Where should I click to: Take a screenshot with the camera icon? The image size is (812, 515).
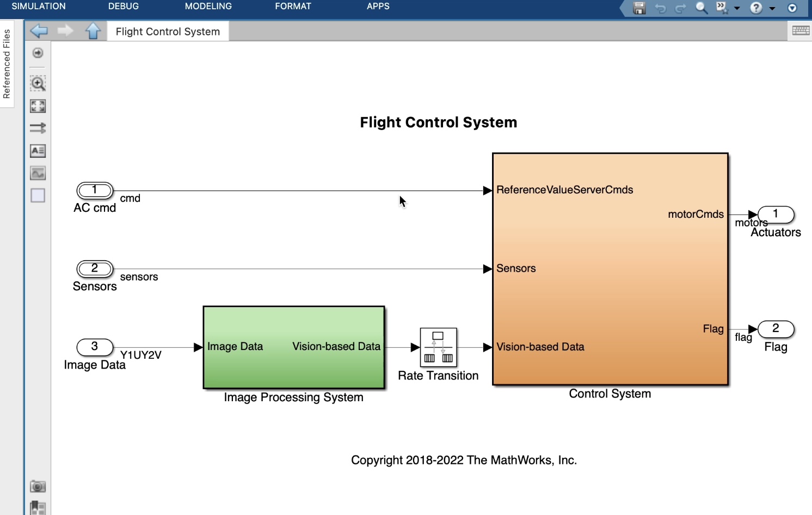tap(38, 486)
